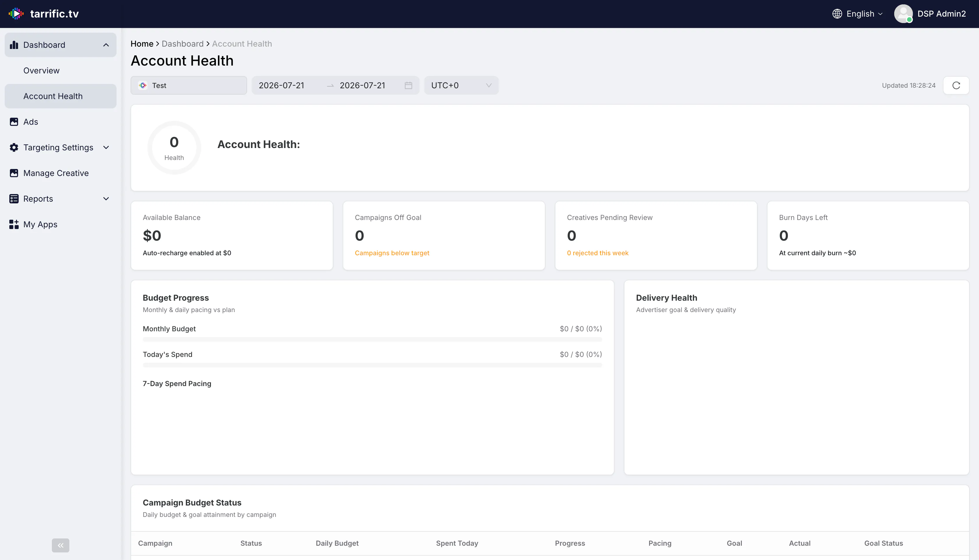Image resolution: width=979 pixels, height=560 pixels.
Task: Open the calendar icon in date range
Action: pyautogui.click(x=408, y=85)
